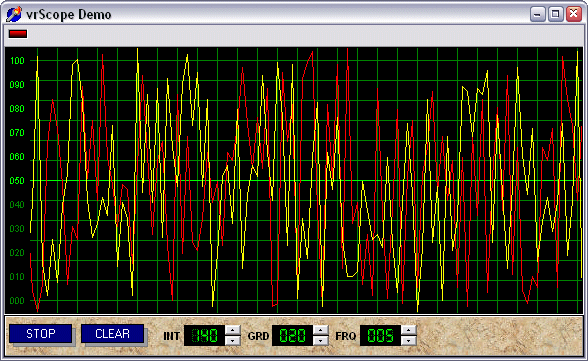Screen dimensions: 588x361
Task: Clear the scope traces with CLEAR
Action: [112, 333]
